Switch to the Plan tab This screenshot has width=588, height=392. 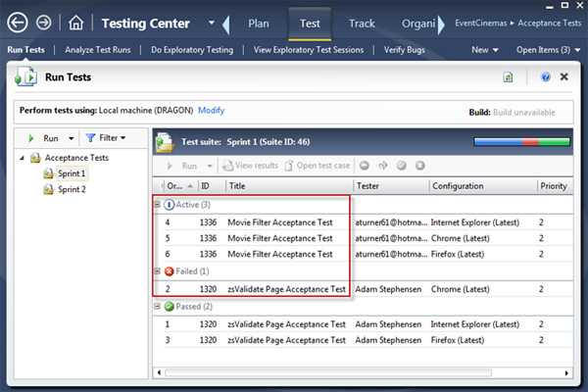click(x=258, y=23)
